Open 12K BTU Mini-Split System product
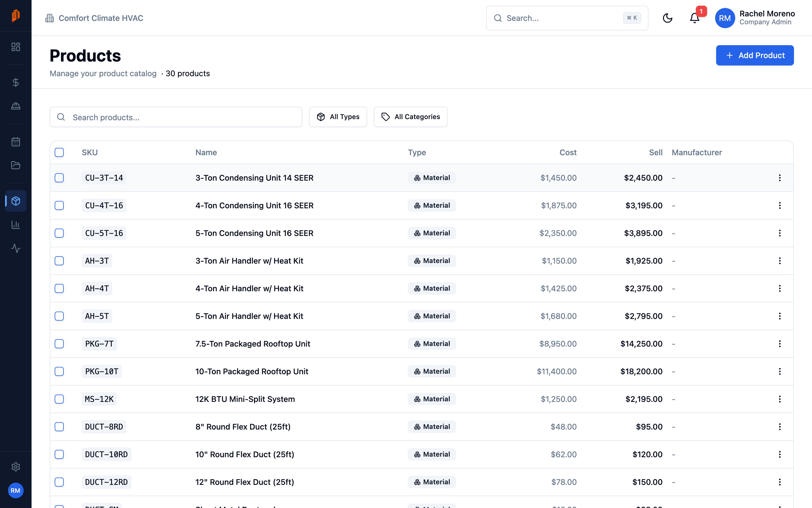Viewport: 812px width, 508px height. click(245, 399)
